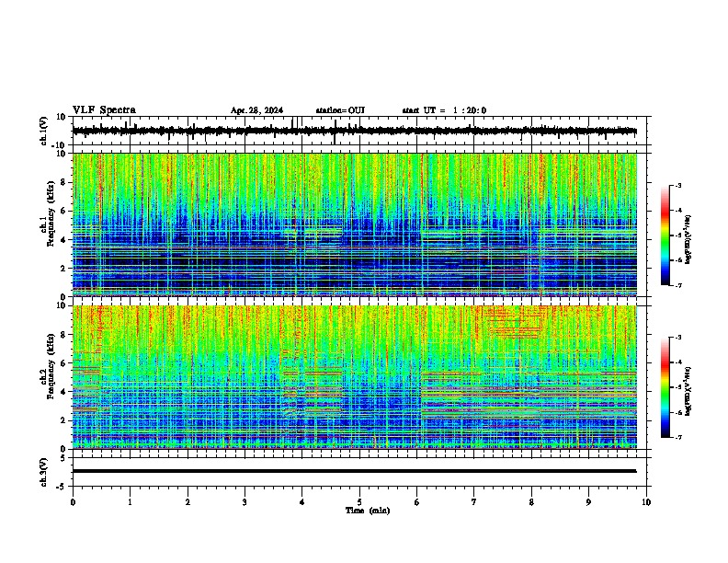
Task: Click inside the ch.1 spectrogram panel
Action: pyautogui.click(x=354, y=224)
